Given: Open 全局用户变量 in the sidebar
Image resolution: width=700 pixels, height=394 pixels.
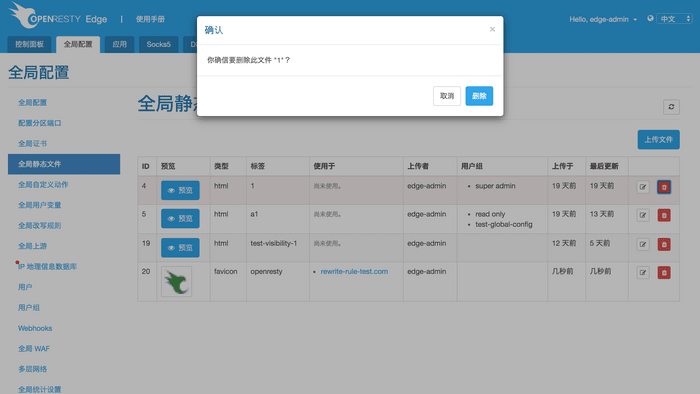Looking at the screenshot, I should click(39, 205).
